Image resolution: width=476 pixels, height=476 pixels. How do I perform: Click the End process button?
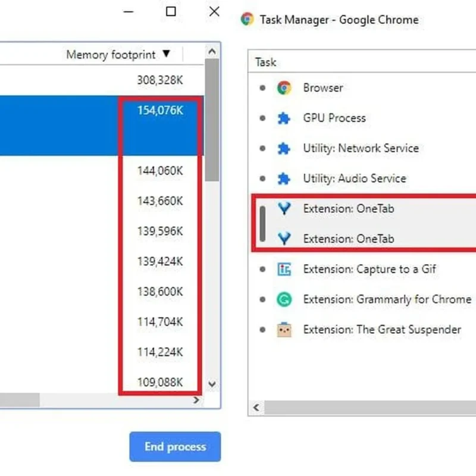tap(175, 447)
